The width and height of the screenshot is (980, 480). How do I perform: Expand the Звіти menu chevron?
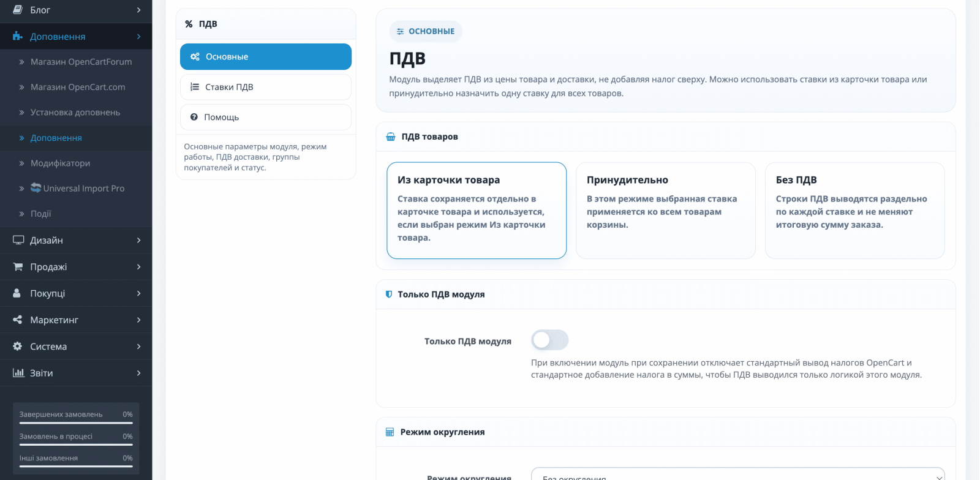pyautogui.click(x=139, y=373)
